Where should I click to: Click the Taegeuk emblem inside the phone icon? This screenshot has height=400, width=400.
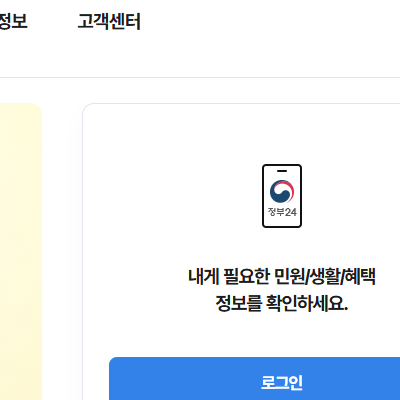282,192
